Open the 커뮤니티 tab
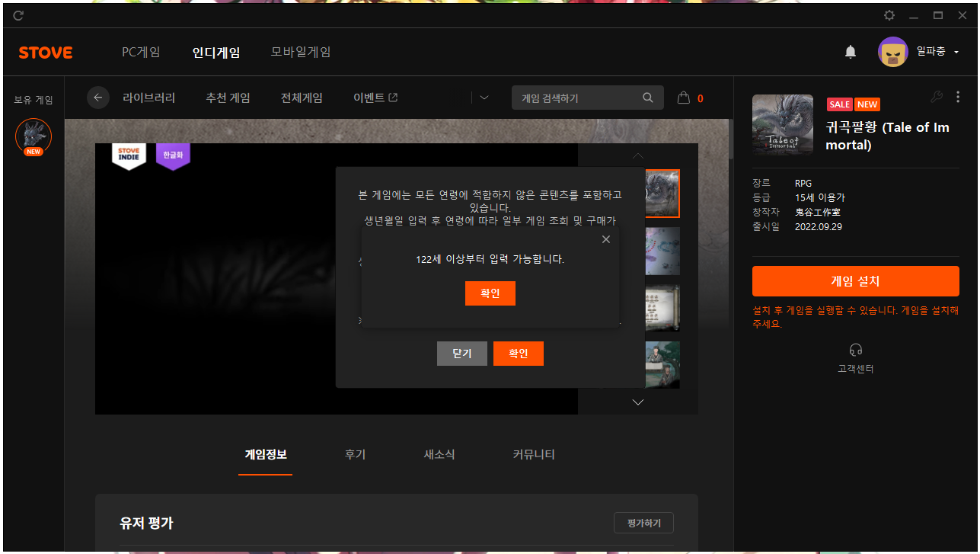 tap(533, 454)
